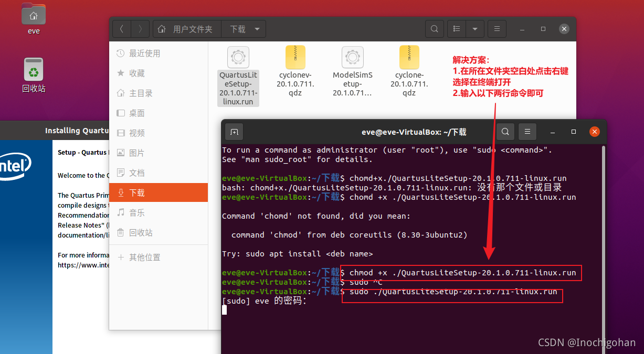Select 桌面 in the sidebar

(x=159, y=113)
